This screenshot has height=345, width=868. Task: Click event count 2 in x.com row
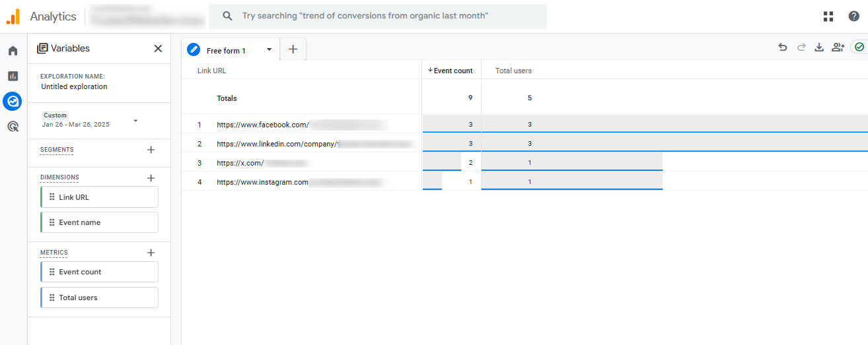coord(470,162)
